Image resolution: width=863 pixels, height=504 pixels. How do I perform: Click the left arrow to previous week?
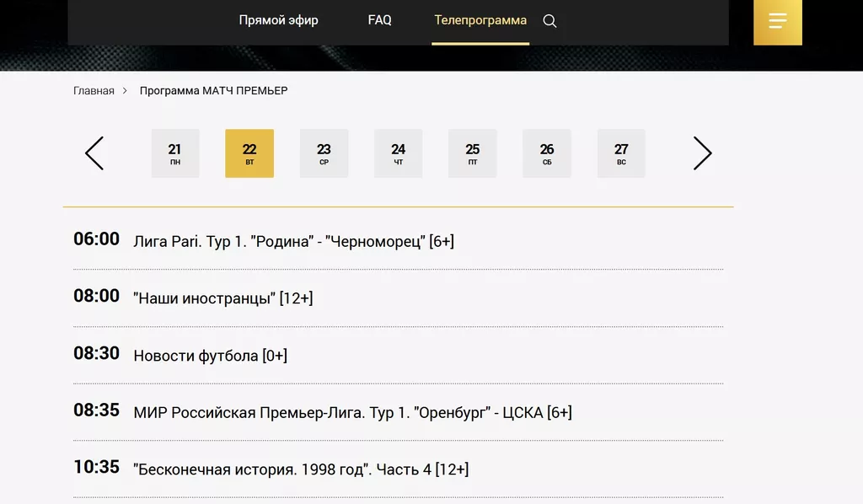tap(94, 153)
